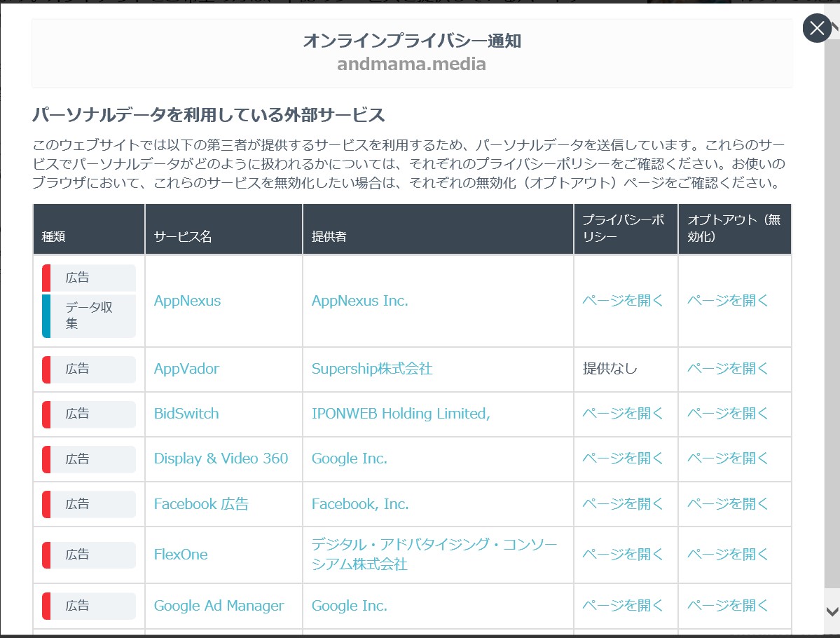Click the 提供なし text in AppVador row
Screen dimensions: 840x638
pos(610,369)
